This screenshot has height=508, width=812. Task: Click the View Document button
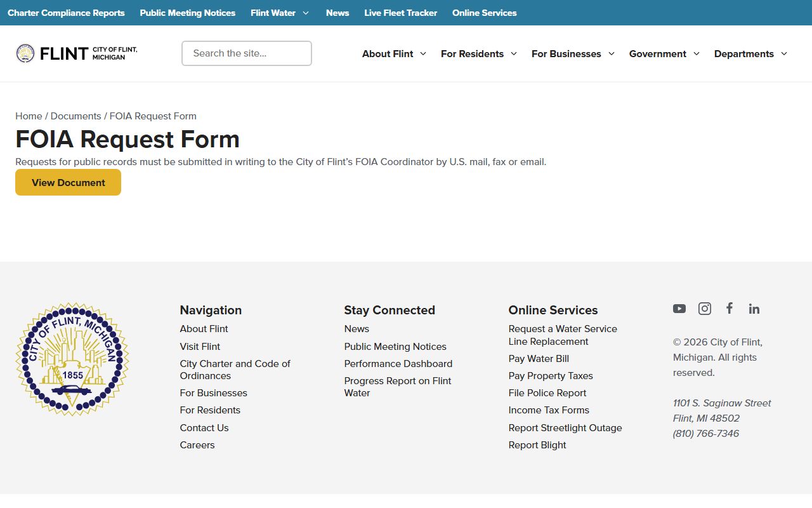[68, 182]
